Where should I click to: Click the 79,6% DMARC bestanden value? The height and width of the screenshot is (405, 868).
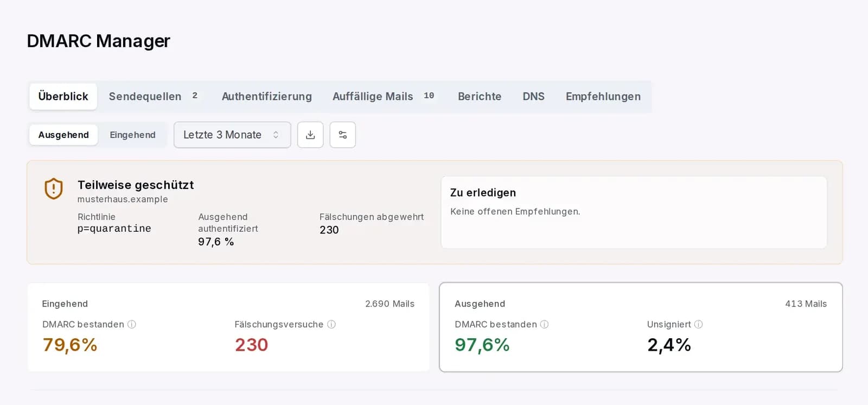[70, 345]
